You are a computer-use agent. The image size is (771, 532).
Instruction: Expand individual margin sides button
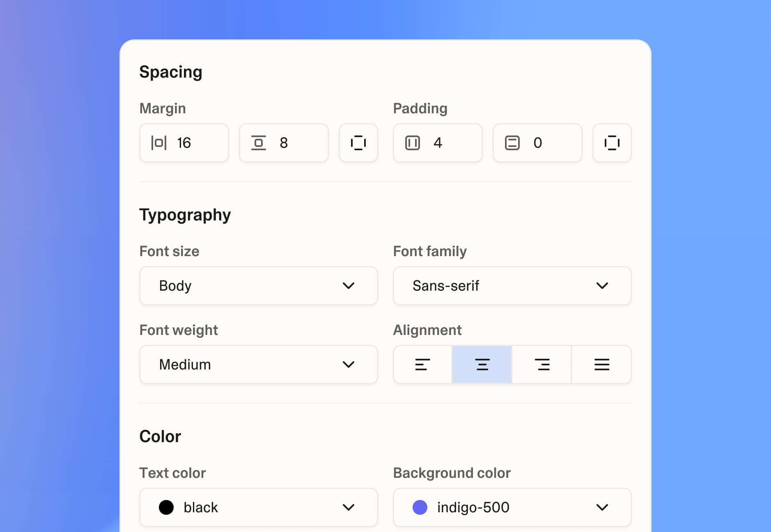(358, 143)
